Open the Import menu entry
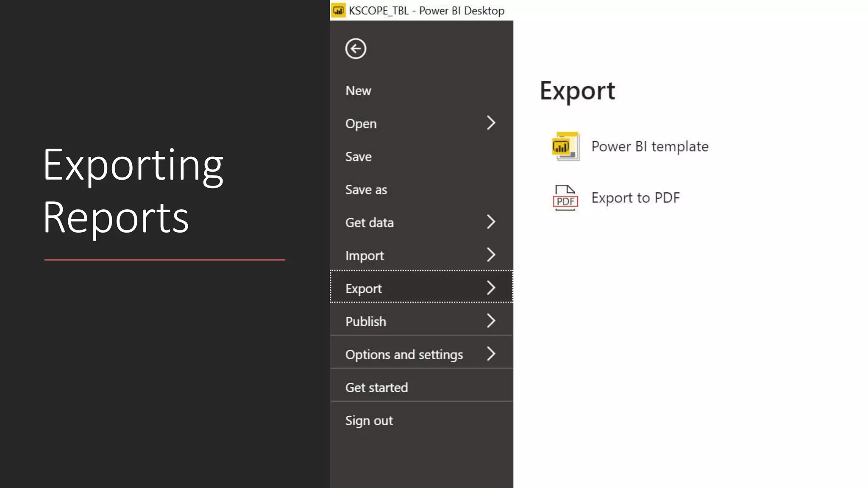Viewport: 868px width, 488px height. click(421, 255)
